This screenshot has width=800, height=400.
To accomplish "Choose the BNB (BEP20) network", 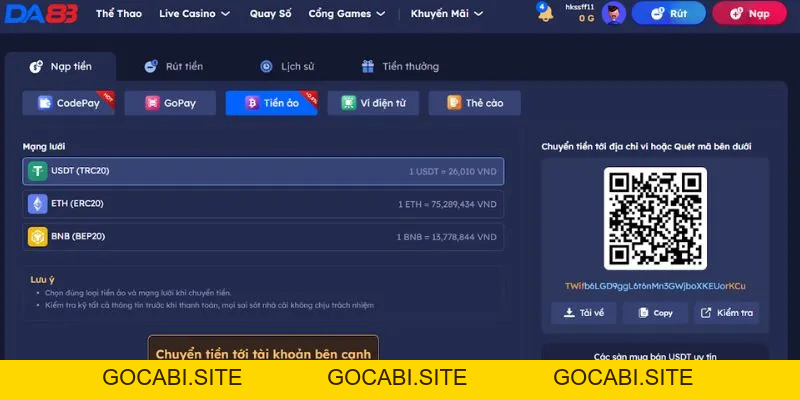I will coord(263,237).
